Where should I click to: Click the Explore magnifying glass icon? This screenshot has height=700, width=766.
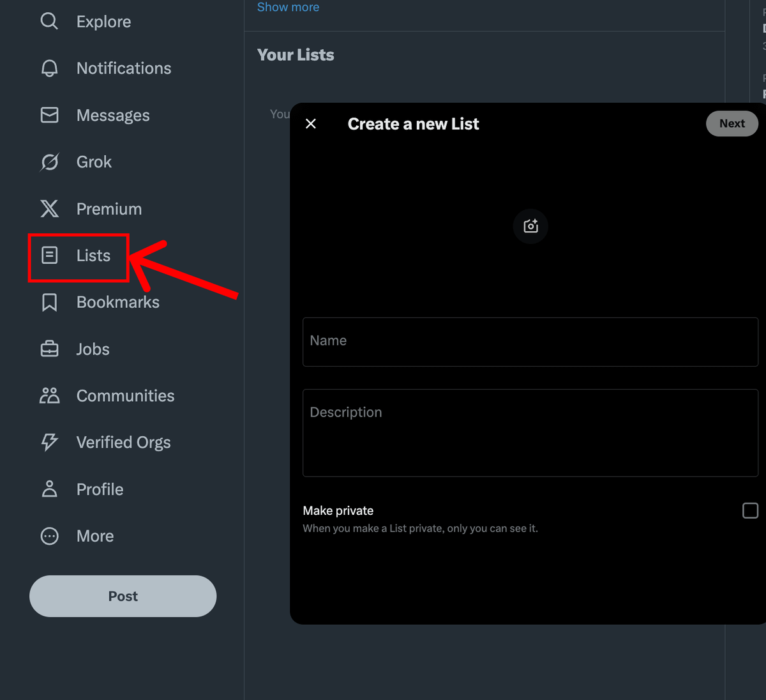49,22
